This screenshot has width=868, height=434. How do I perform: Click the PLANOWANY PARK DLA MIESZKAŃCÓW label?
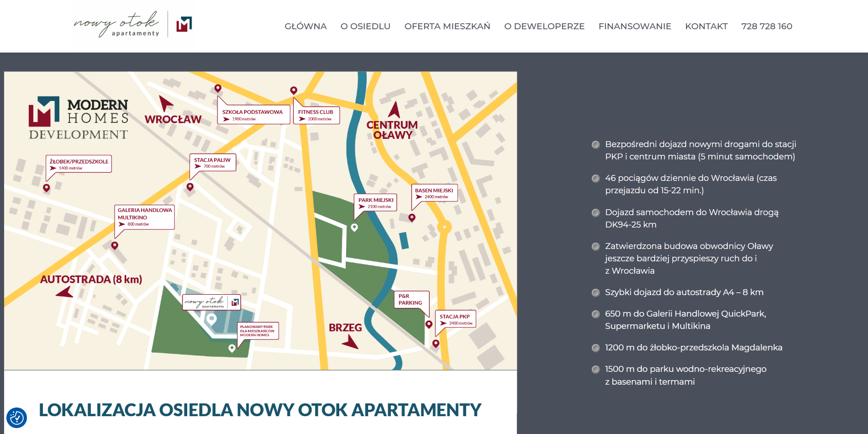pyautogui.click(x=258, y=331)
